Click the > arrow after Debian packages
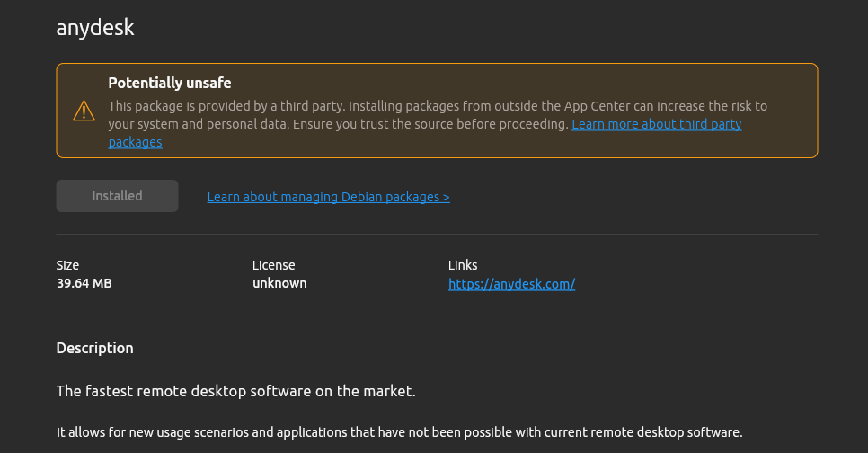 pos(447,197)
